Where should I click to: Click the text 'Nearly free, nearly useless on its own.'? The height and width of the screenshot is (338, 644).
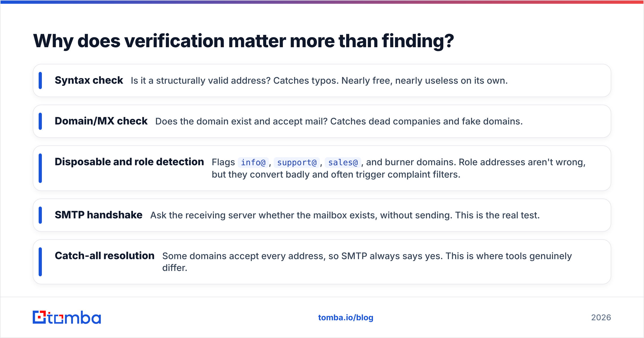(x=425, y=80)
